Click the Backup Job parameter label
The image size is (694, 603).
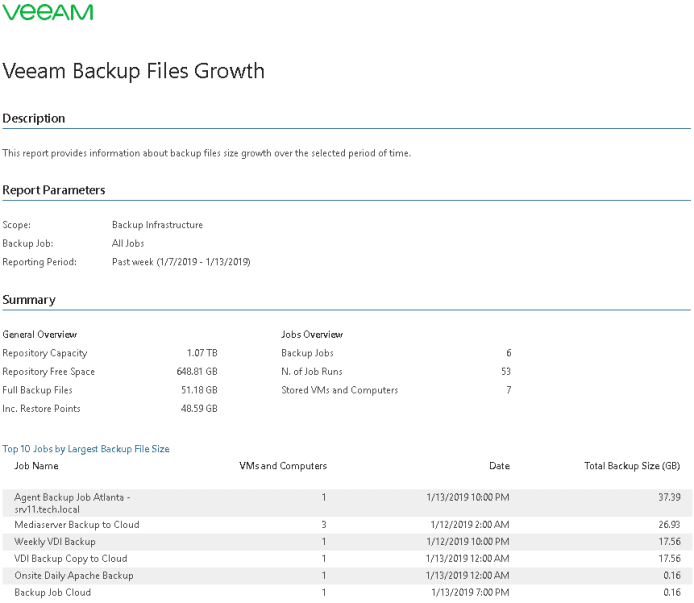coord(28,244)
